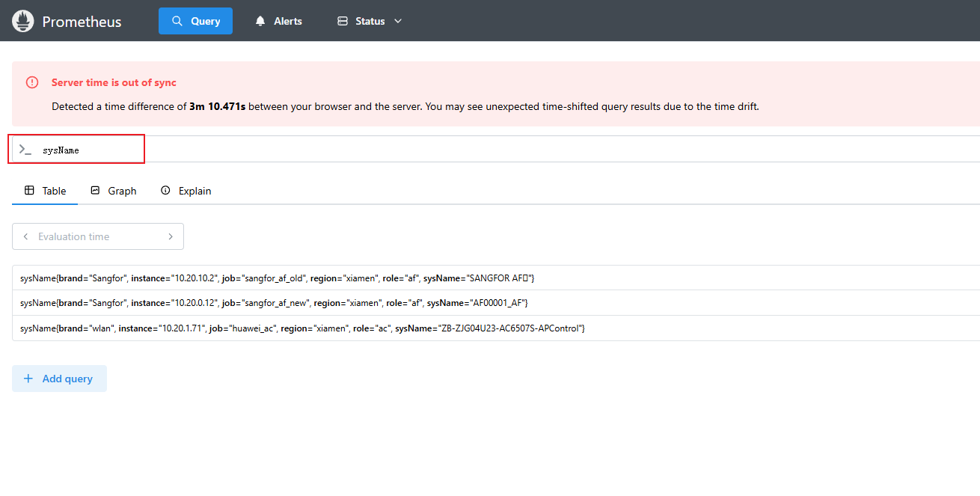Step evaluation time backward with left chevron
Image resolution: width=980 pixels, height=496 pixels.
click(x=25, y=236)
